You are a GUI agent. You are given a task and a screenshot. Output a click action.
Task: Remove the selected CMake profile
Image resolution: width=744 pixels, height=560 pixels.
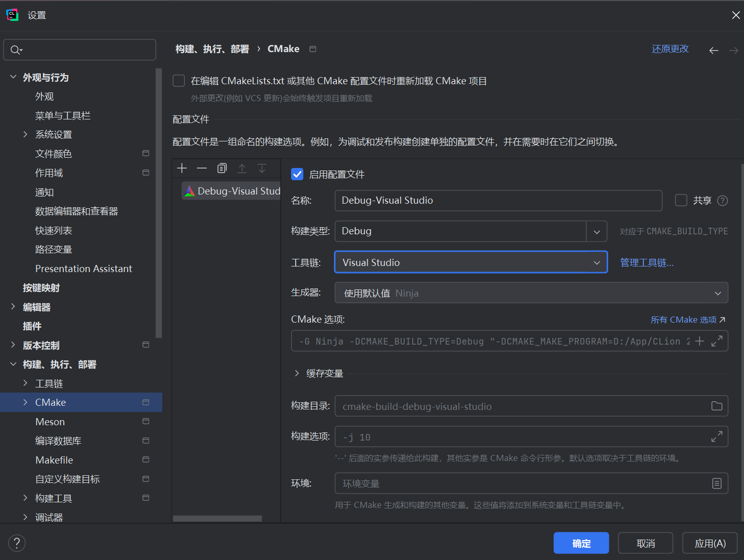[202, 168]
